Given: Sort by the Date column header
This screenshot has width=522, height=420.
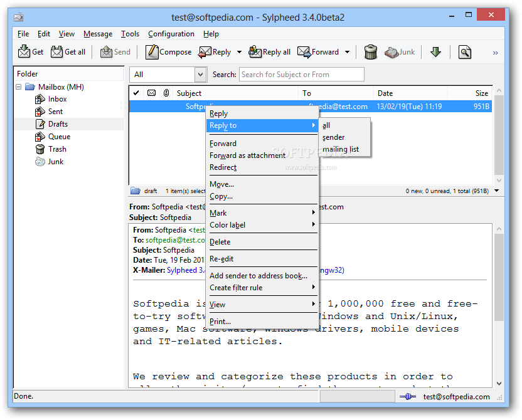Looking at the screenshot, I should pyautogui.click(x=410, y=93).
